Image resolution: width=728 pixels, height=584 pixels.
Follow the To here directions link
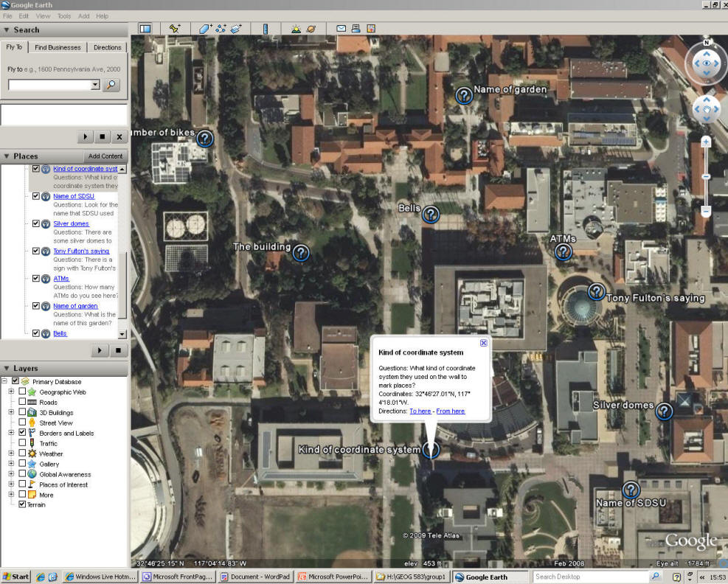(x=420, y=411)
